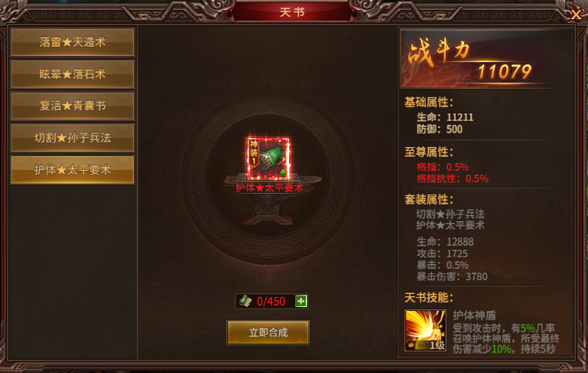588x373 pixels.
Task: Click the 天书 title banner
Action: click(292, 12)
